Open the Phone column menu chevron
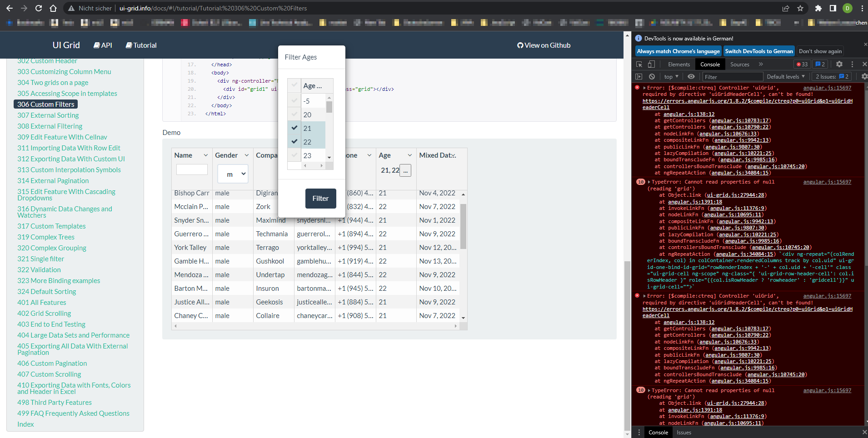 (369, 155)
